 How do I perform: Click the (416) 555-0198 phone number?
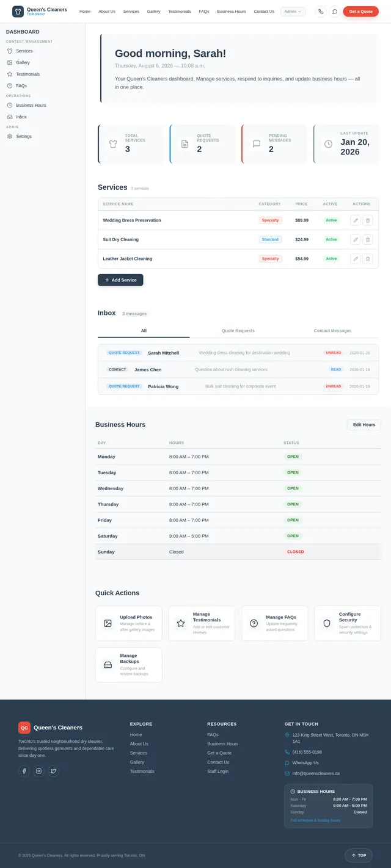[307, 752]
